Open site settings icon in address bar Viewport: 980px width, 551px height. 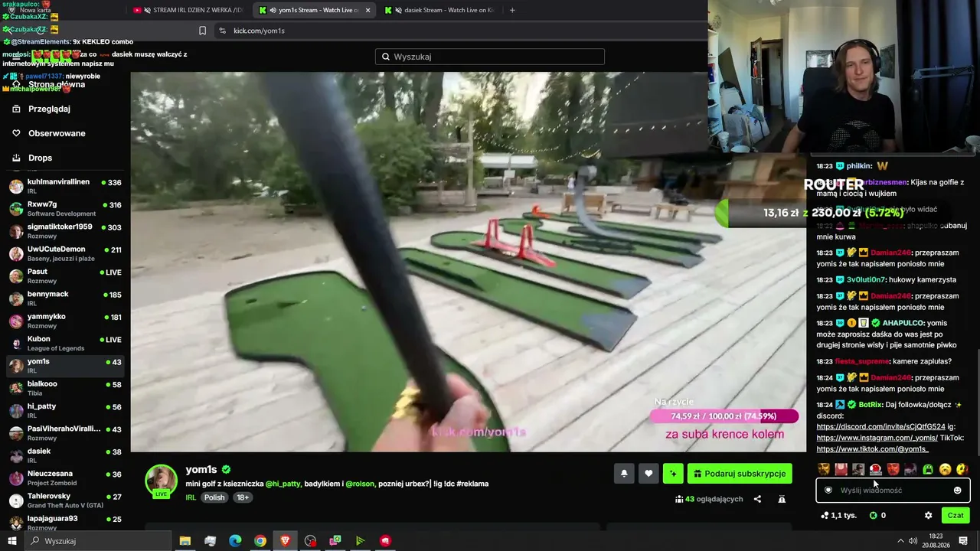click(x=222, y=31)
